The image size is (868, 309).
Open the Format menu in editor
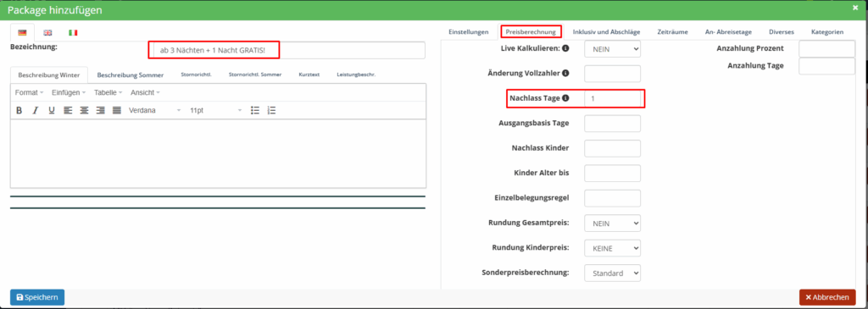coord(29,92)
